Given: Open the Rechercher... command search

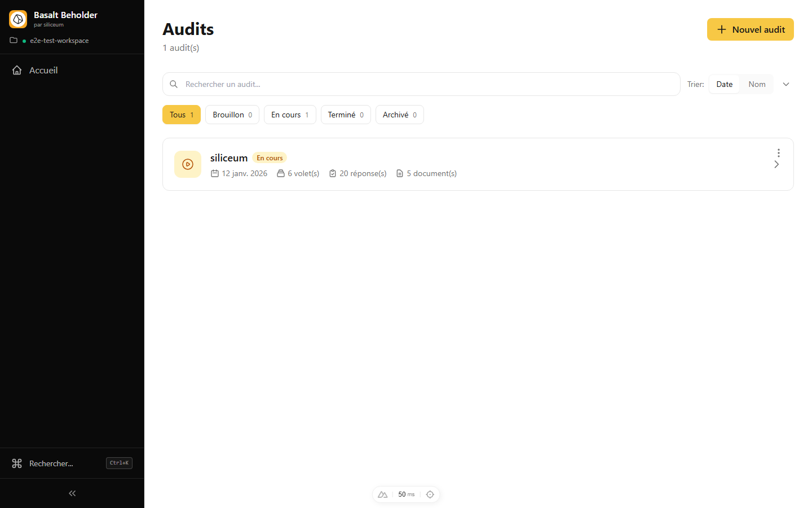Looking at the screenshot, I should pyautogui.click(x=72, y=463).
